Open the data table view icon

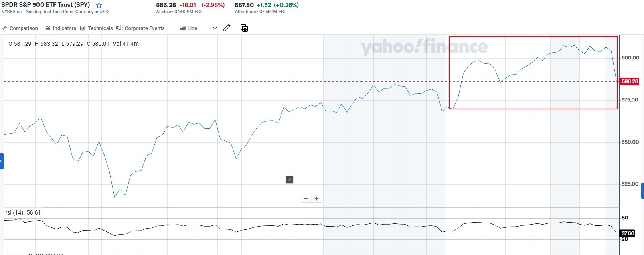pyautogui.click(x=244, y=28)
